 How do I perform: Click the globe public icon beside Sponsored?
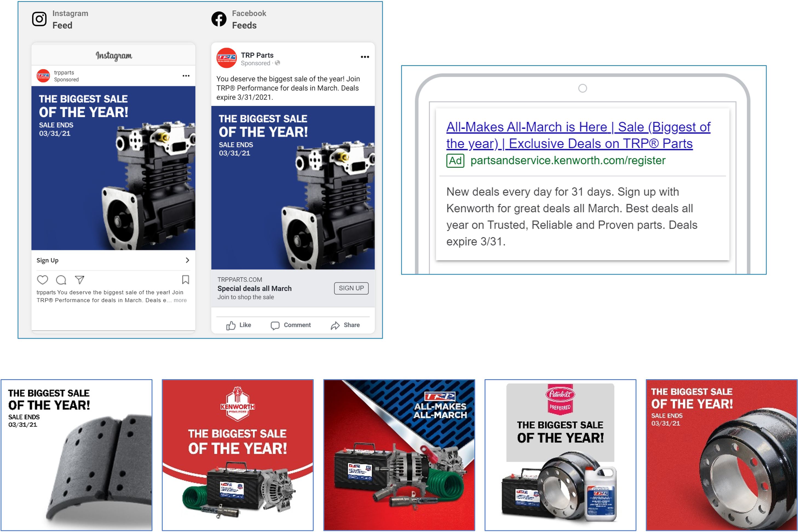[x=277, y=63]
